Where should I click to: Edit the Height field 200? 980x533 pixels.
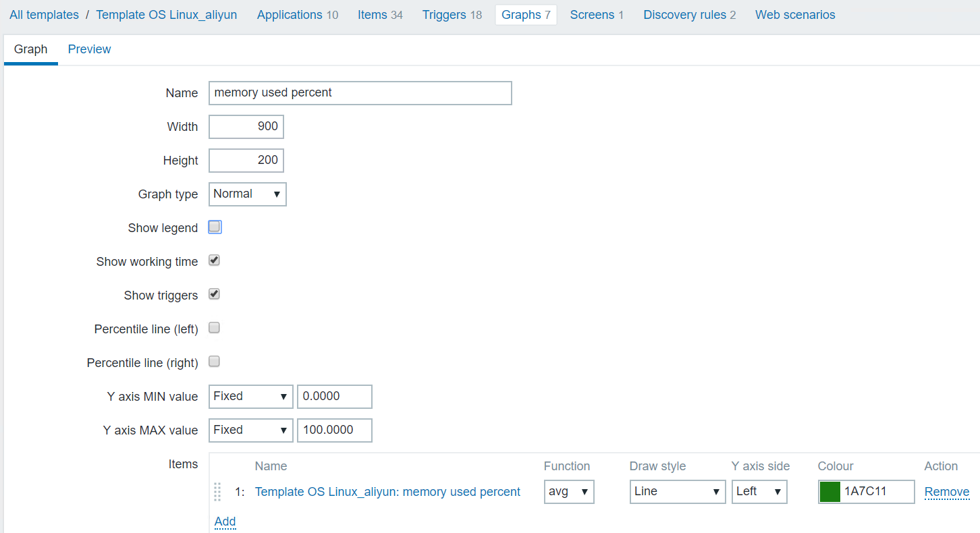tap(246, 161)
